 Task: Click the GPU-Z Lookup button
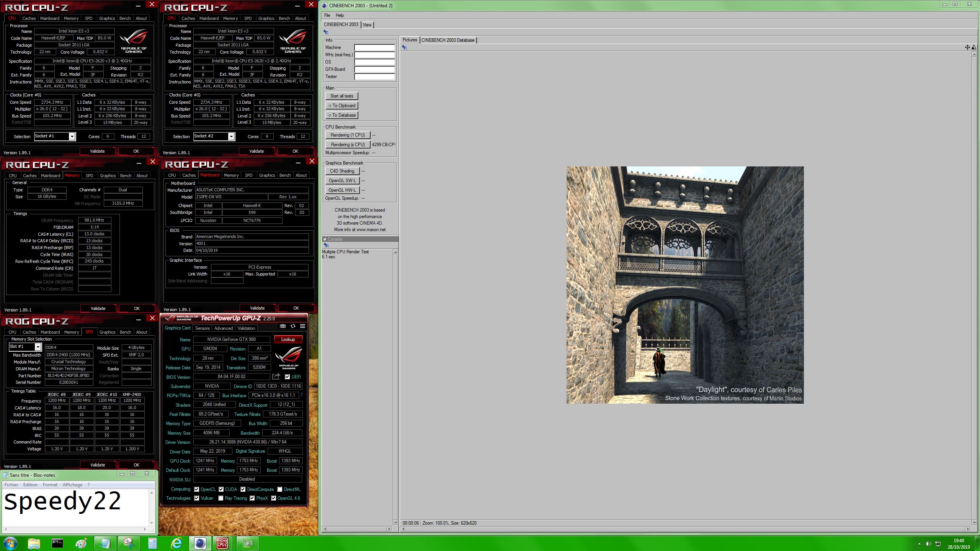[288, 339]
